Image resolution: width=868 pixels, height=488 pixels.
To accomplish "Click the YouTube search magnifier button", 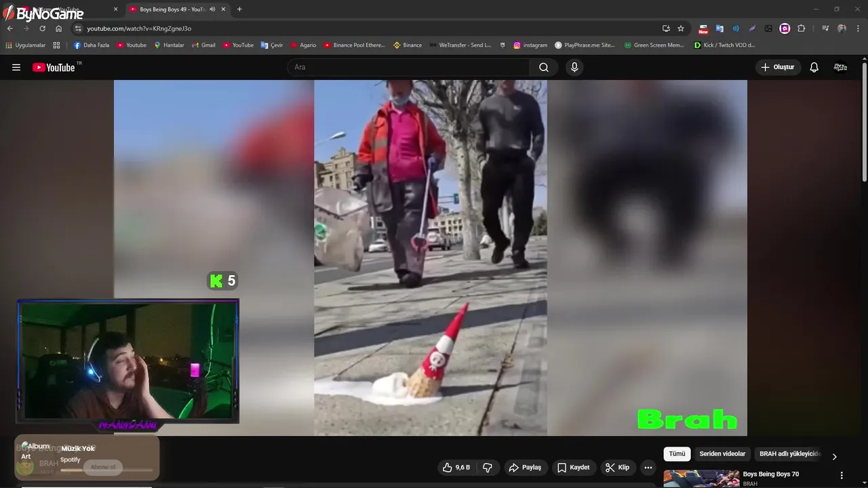I will pos(544,67).
